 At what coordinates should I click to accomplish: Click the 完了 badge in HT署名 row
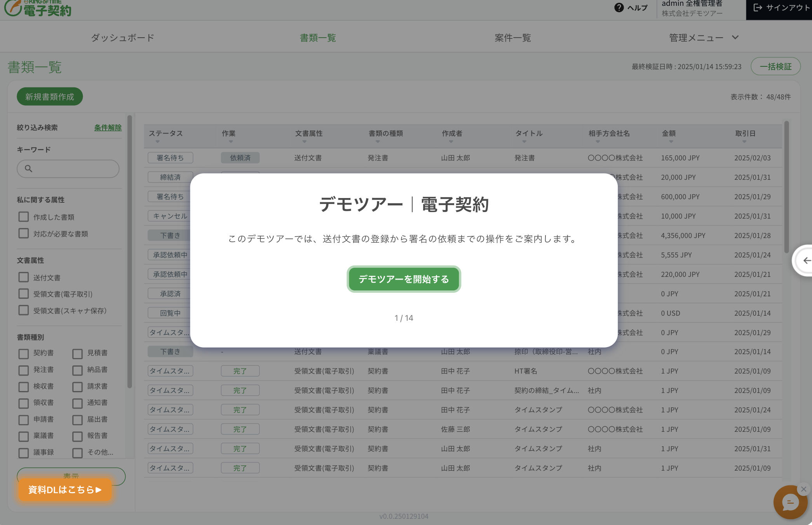240,371
